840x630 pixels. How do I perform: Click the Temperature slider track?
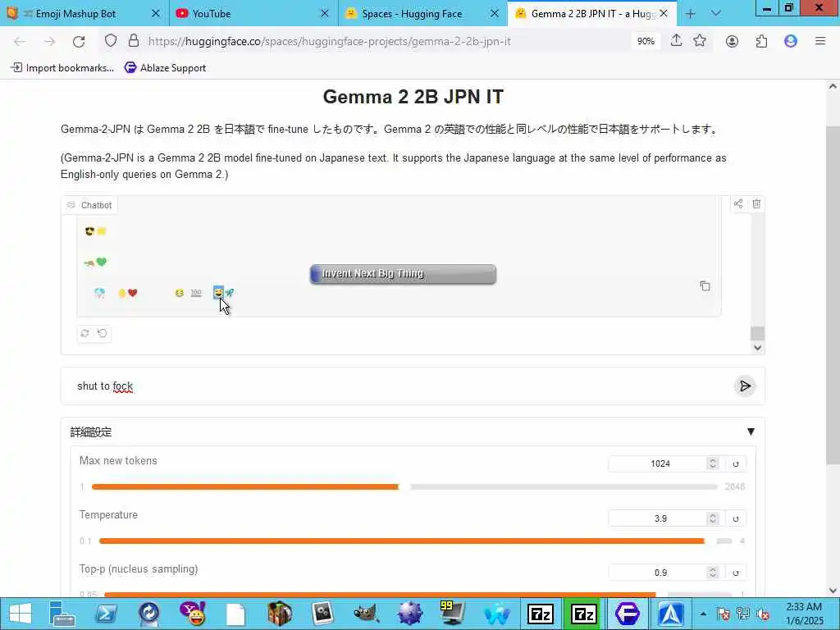coord(415,541)
